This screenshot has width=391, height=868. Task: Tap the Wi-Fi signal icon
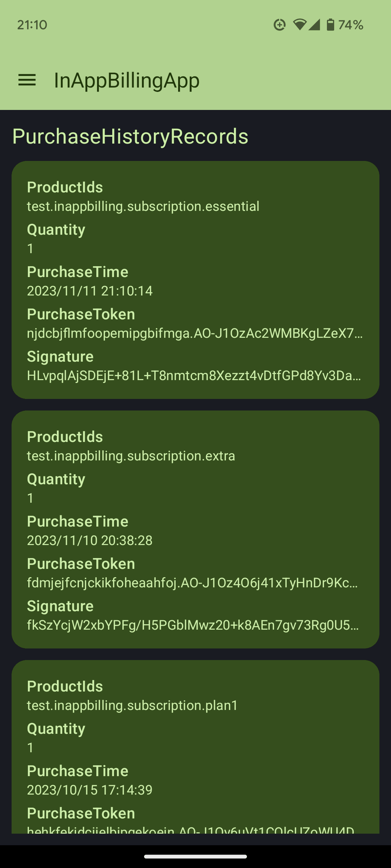(x=300, y=25)
